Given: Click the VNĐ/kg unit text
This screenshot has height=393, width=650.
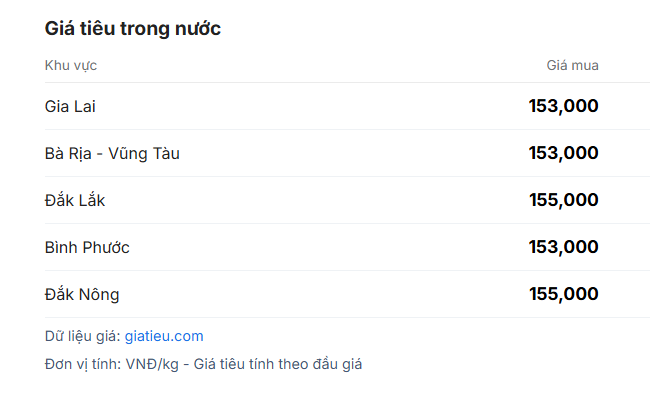Looking at the screenshot, I should click(x=152, y=364).
